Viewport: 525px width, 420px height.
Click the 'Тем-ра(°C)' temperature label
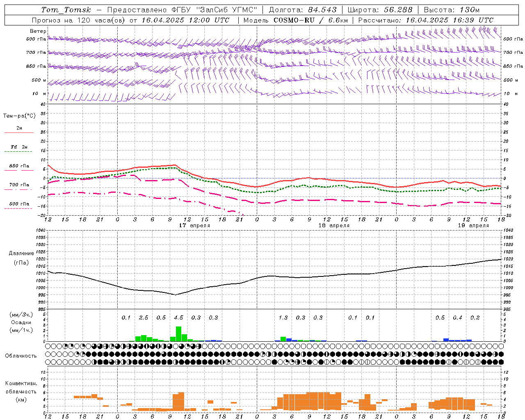[19, 116]
